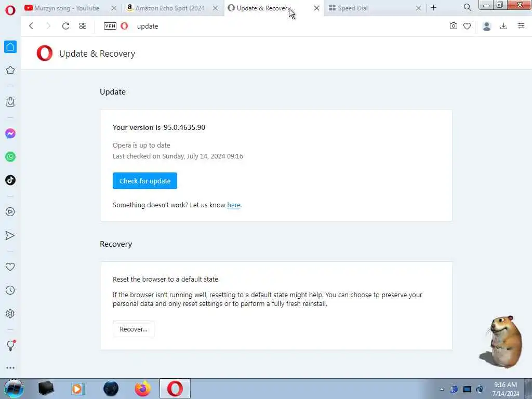Click the Recover... button
532x399 pixels.
coord(134,329)
